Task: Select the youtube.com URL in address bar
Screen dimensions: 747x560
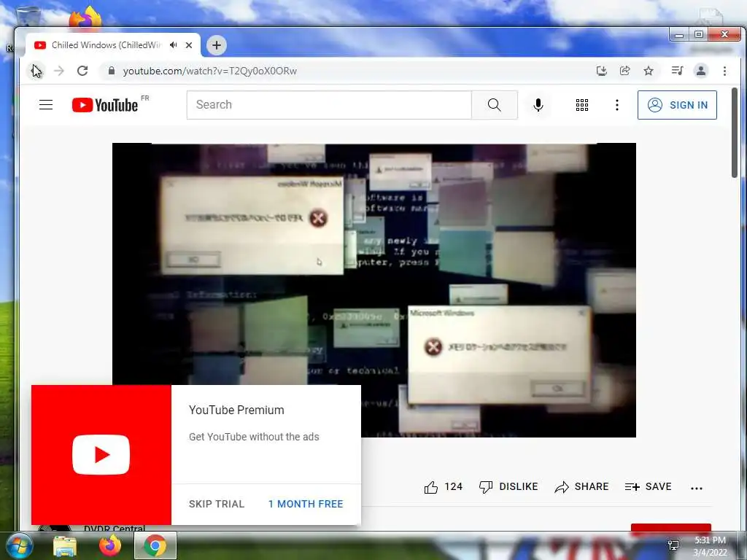Action: click(209, 71)
